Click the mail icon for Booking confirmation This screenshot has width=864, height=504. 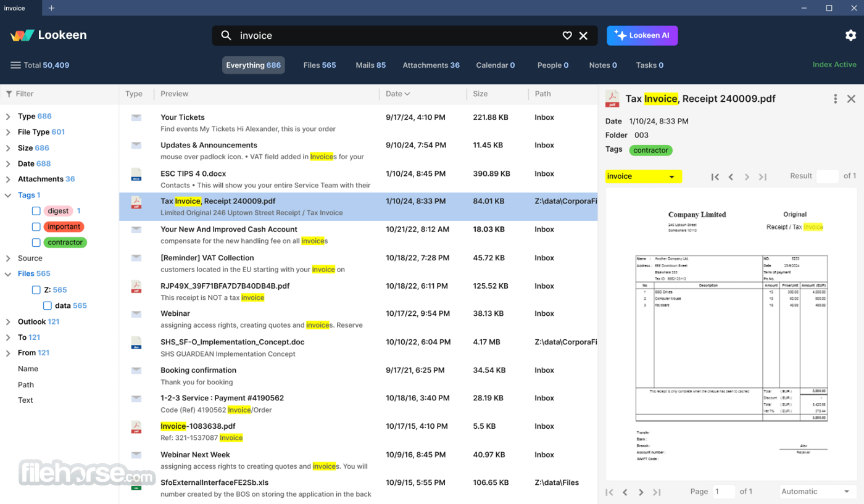tap(136, 370)
